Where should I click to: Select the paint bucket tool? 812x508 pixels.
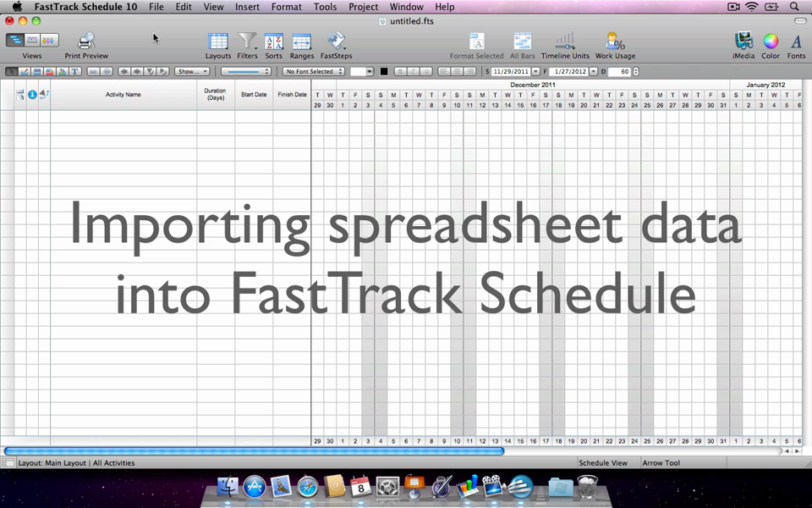tap(50, 71)
